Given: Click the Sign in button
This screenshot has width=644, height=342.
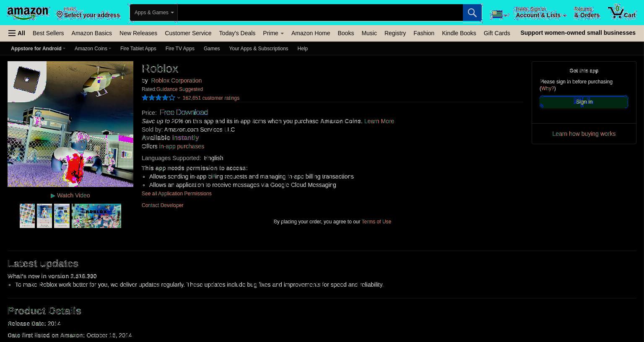Looking at the screenshot, I should [584, 102].
